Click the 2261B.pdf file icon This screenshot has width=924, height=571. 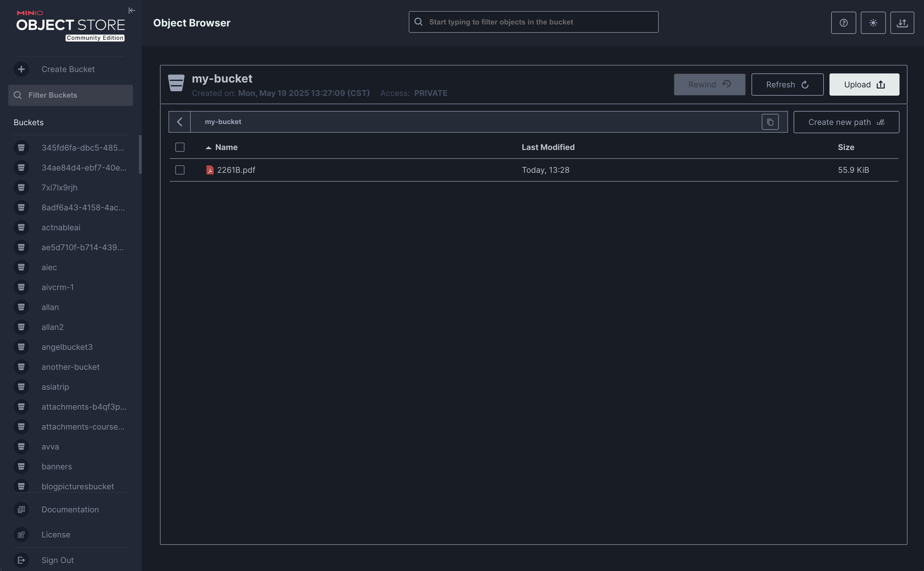click(210, 170)
